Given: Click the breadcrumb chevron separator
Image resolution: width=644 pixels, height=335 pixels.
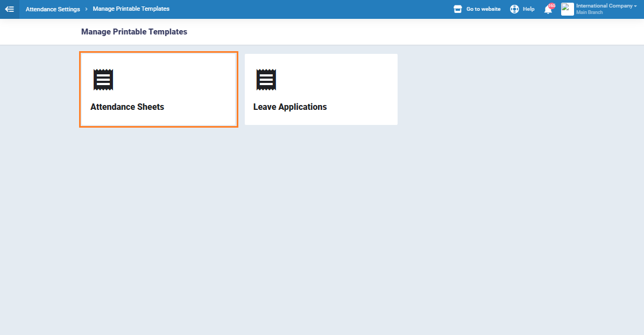Looking at the screenshot, I should click(x=86, y=9).
